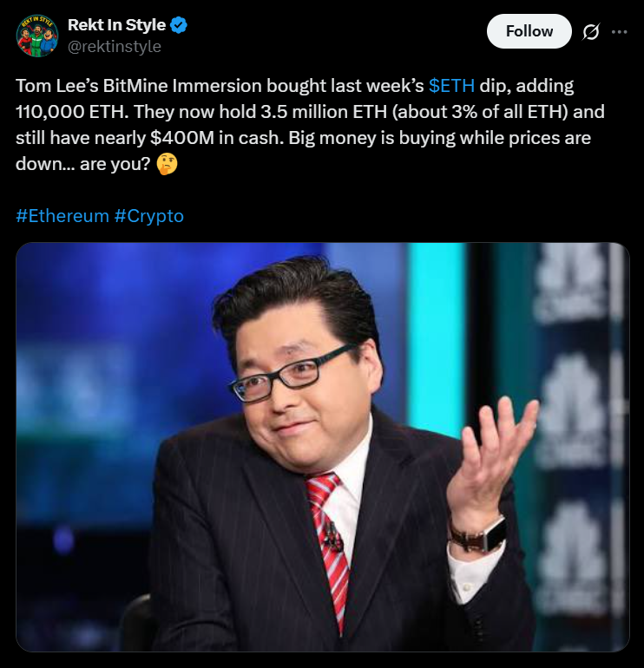
Task: Click the @rektinstyle handle
Action: pos(115,47)
